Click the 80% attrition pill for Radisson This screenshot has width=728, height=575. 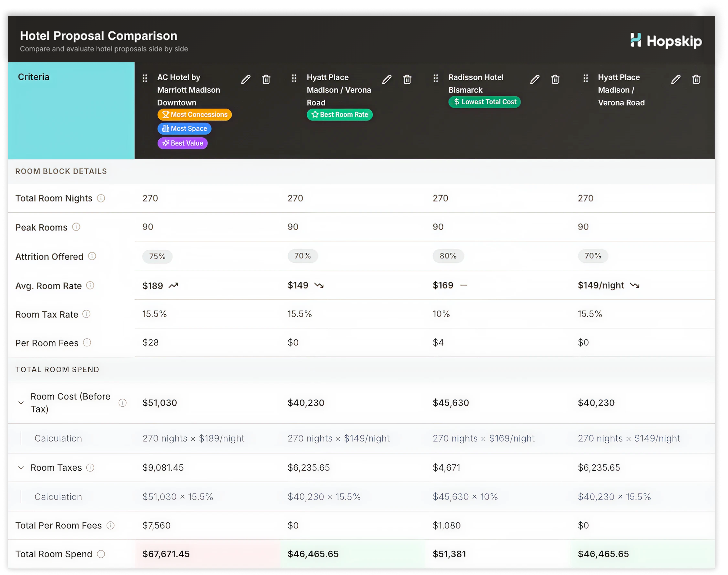448,256
